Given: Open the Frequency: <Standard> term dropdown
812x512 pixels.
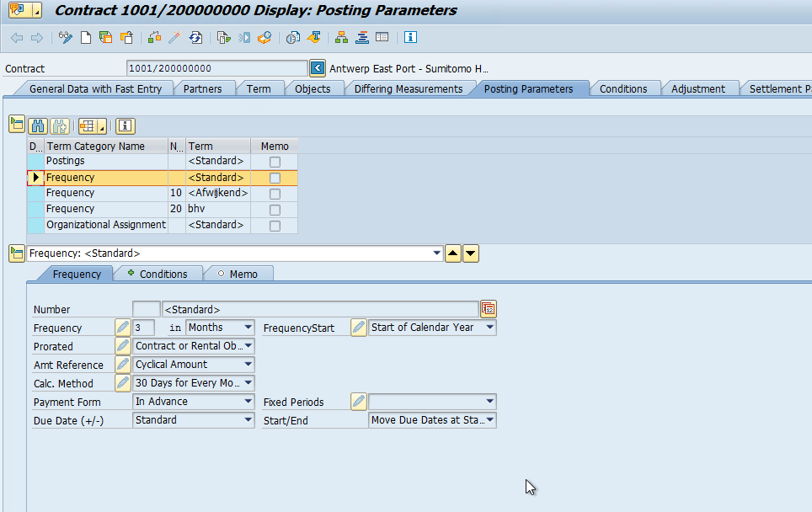Looking at the screenshot, I should (x=436, y=253).
